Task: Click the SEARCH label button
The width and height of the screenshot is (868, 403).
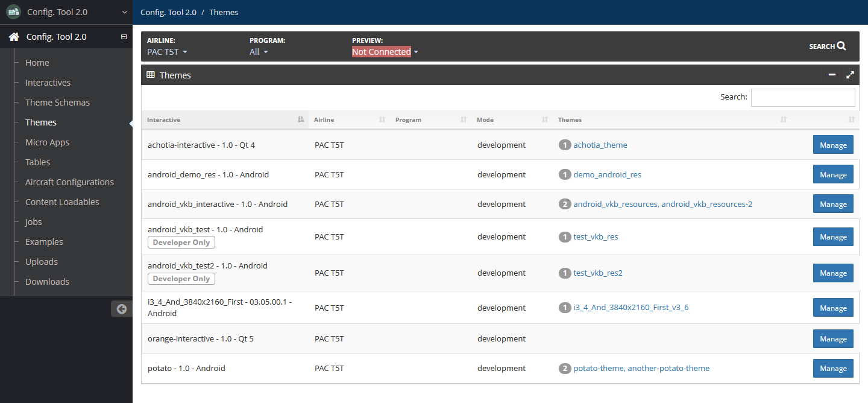Action: tap(822, 46)
